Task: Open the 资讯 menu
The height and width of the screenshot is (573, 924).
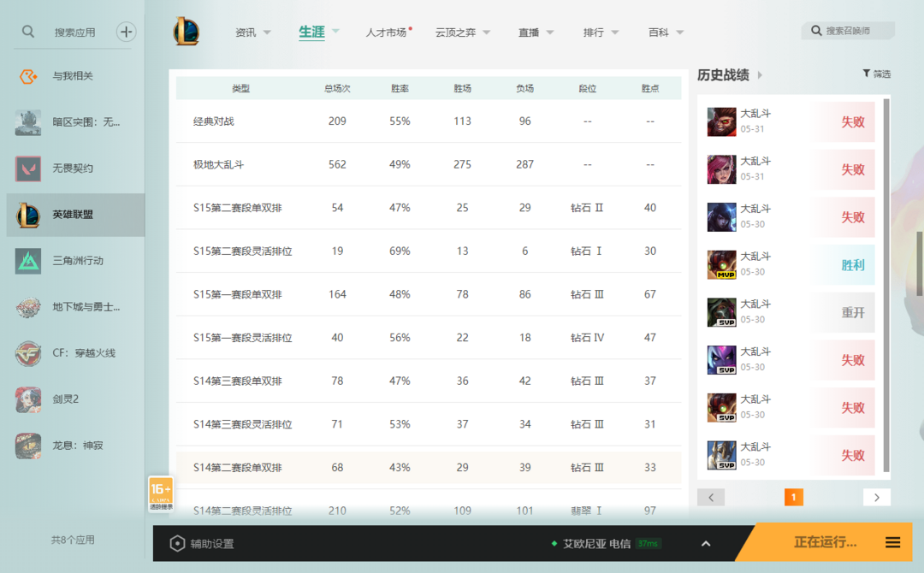Action: coord(246,32)
